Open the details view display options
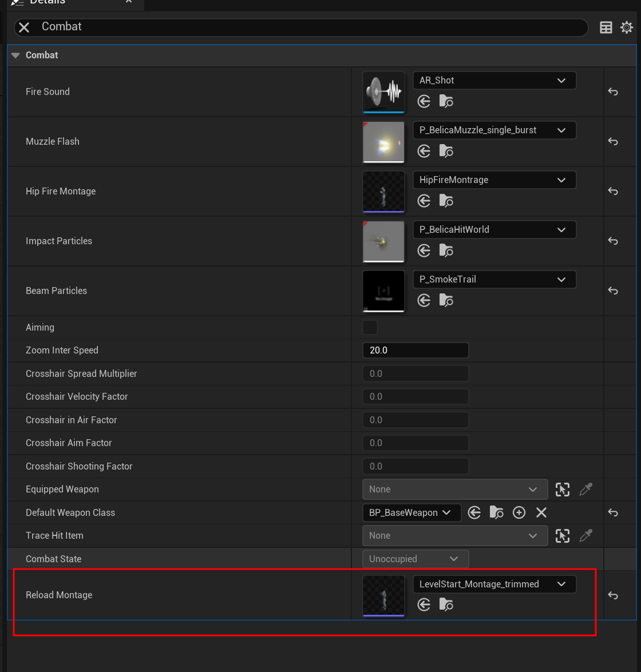641x672 pixels. (x=606, y=27)
